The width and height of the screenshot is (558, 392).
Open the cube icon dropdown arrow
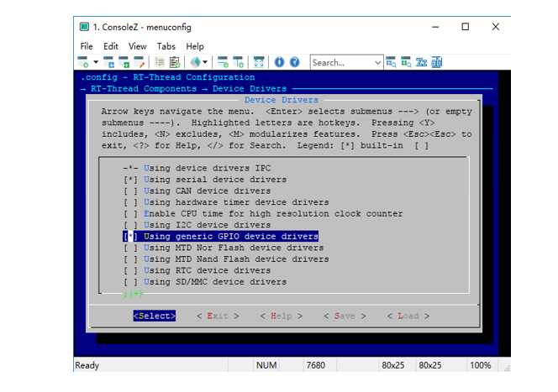point(205,62)
